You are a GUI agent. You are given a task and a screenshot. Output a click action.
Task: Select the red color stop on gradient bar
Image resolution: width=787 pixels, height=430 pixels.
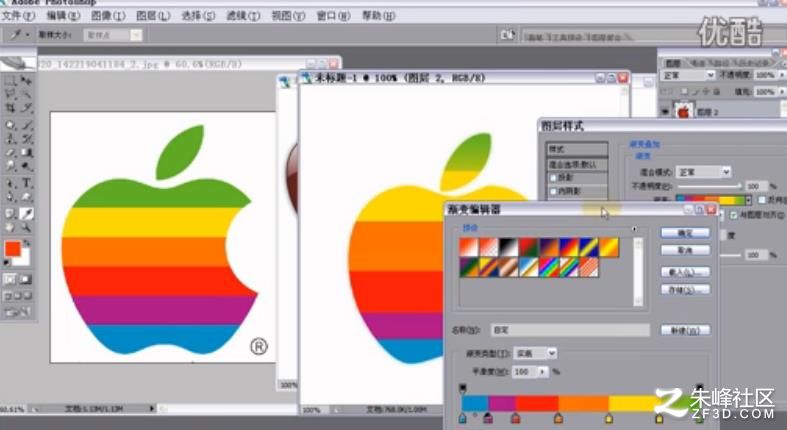pos(515,418)
